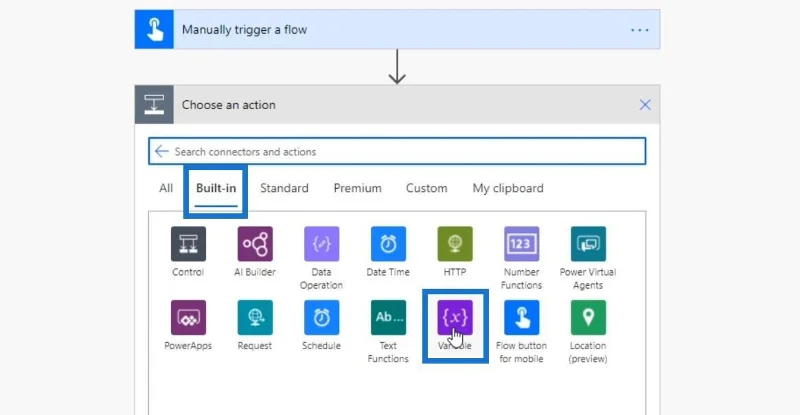Image resolution: width=800 pixels, height=415 pixels.
Task: Open the Control connector
Action: [x=188, y=244]
